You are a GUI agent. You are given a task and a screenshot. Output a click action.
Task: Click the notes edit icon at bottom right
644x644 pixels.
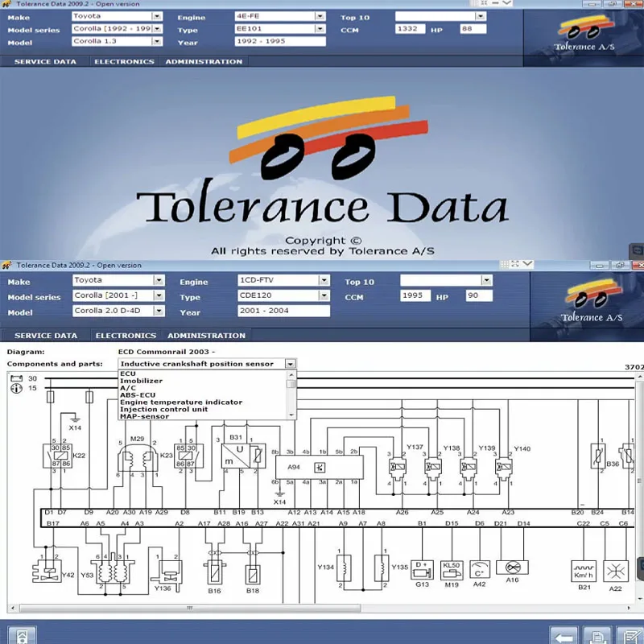pos(630,635)
